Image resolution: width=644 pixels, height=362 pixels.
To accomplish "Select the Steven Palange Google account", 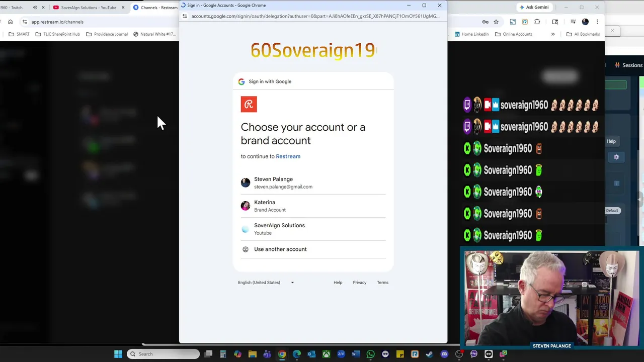I will tap(313, 183).
